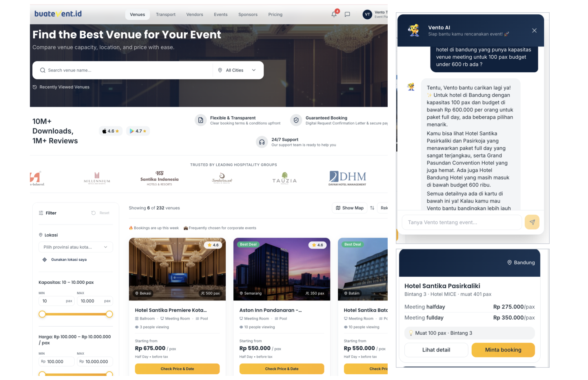Click the price MAX input showing 10.000.000
This screenshot has height=380, width=588.
click(95, 362)
